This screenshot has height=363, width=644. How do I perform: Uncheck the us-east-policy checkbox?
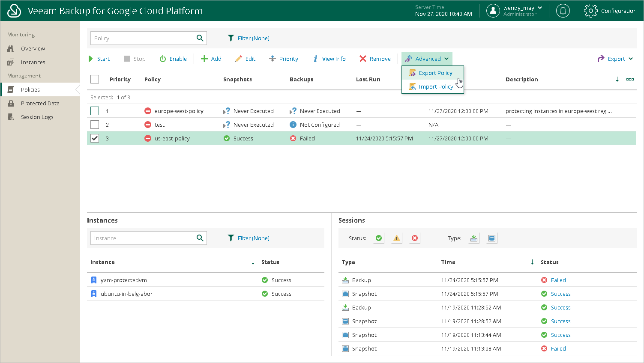point(95,138)
